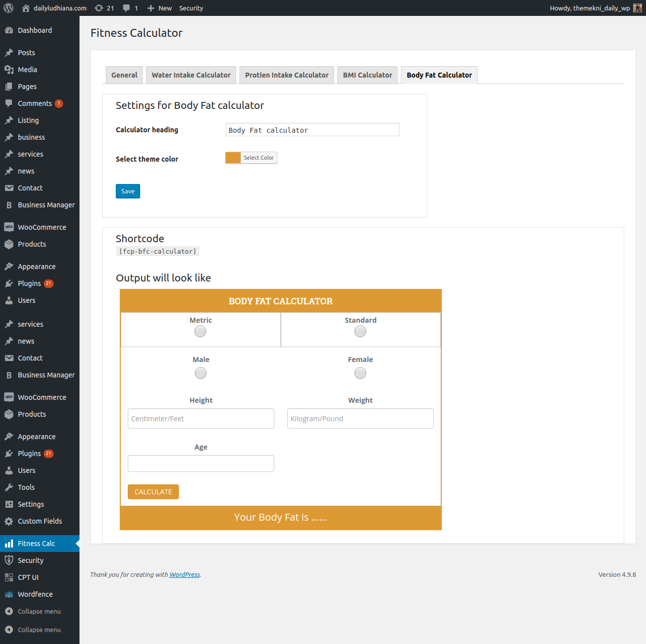Open the Security item in top admin bar
Viewport: 646px width, 644px height.
pos(191,8)
